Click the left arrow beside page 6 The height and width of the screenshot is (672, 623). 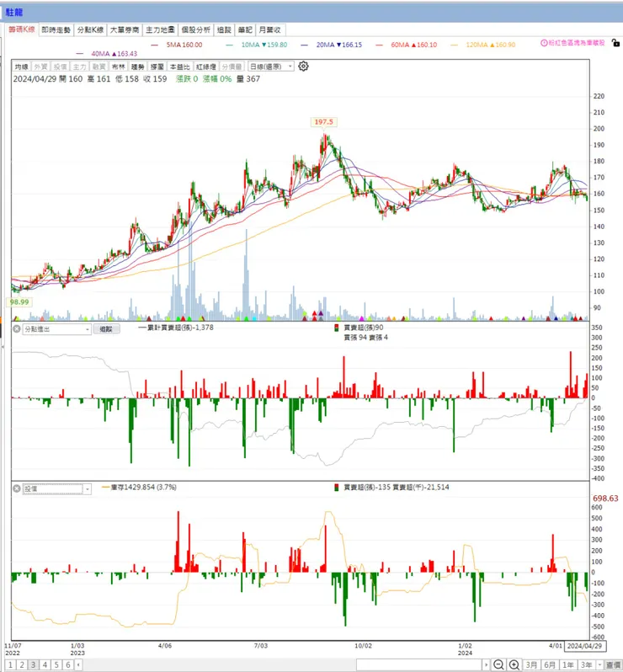click(78, 664)
